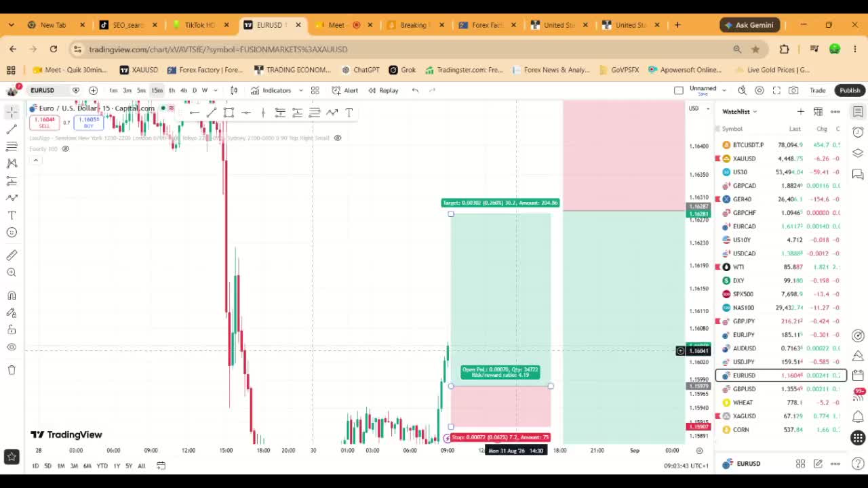This screenshot has width=868, height=488.
Task: Open the object tree layers panel
Action: click(x=858, y=152)
